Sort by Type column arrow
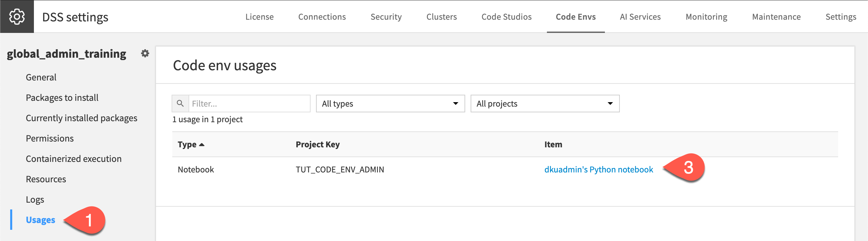This screenshot has width=868, height=241. 202,145
